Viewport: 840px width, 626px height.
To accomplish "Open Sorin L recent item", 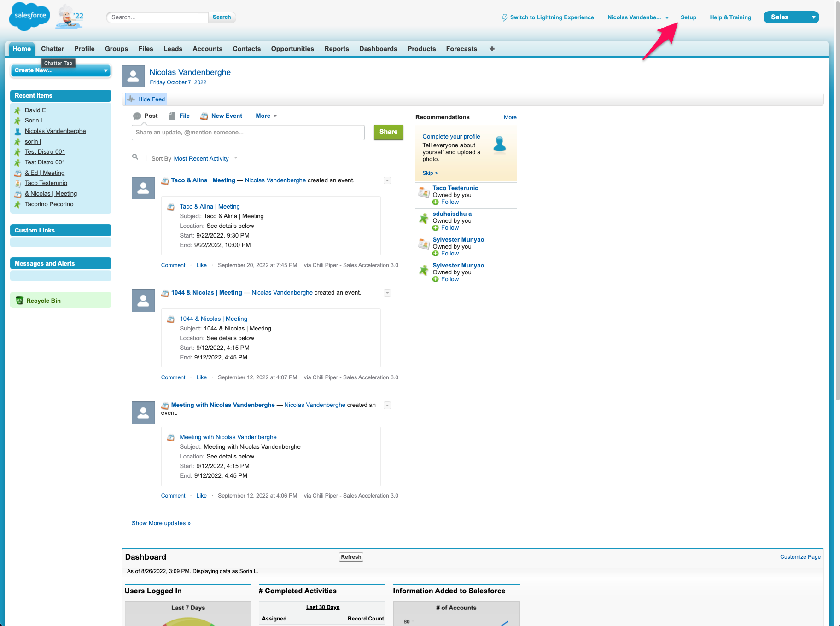I will click(x=34, y=121).
